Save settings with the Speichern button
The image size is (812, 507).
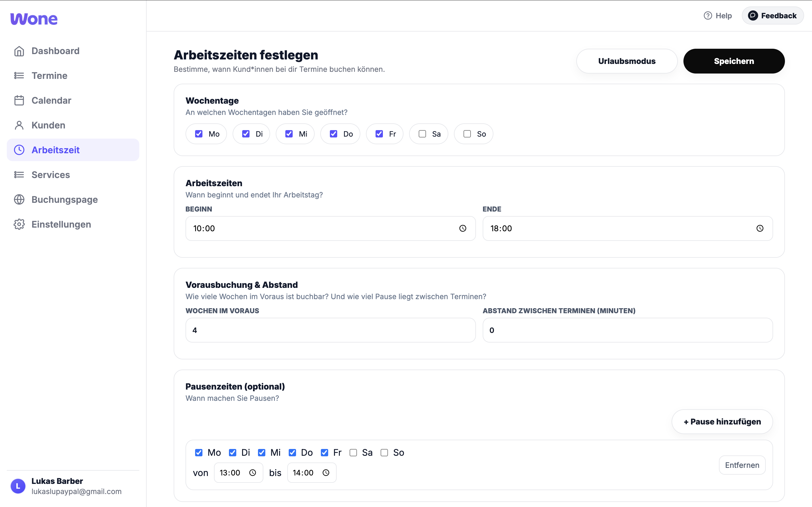pyautogui.click(x=734, y=61)
